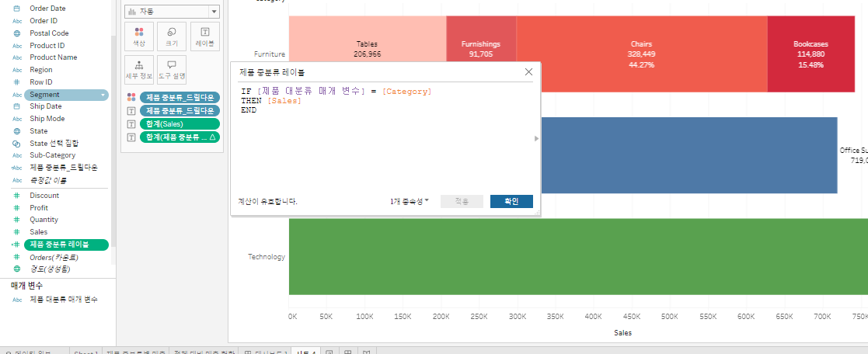Viewport: 868px width, 354px height.
Task: Select the Region field
Action: [x=41, y=70]
